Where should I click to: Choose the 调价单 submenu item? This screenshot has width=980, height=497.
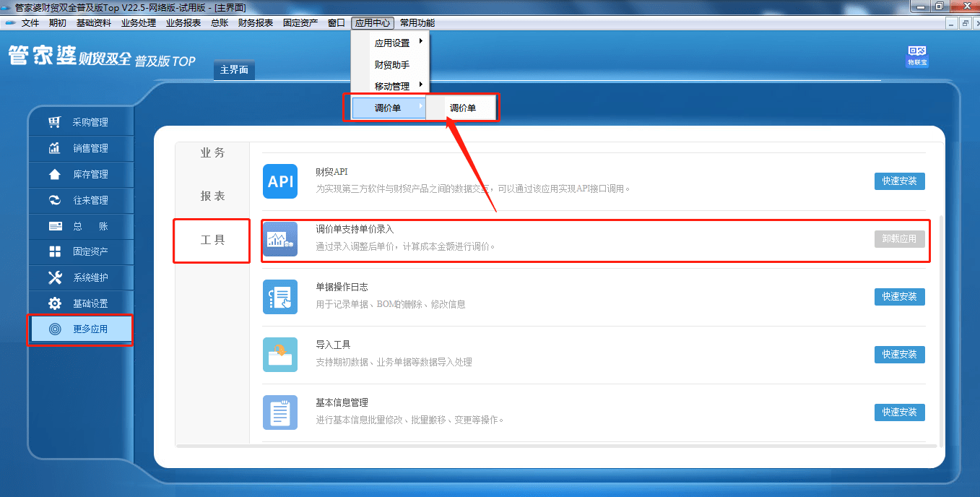(462, 108)
